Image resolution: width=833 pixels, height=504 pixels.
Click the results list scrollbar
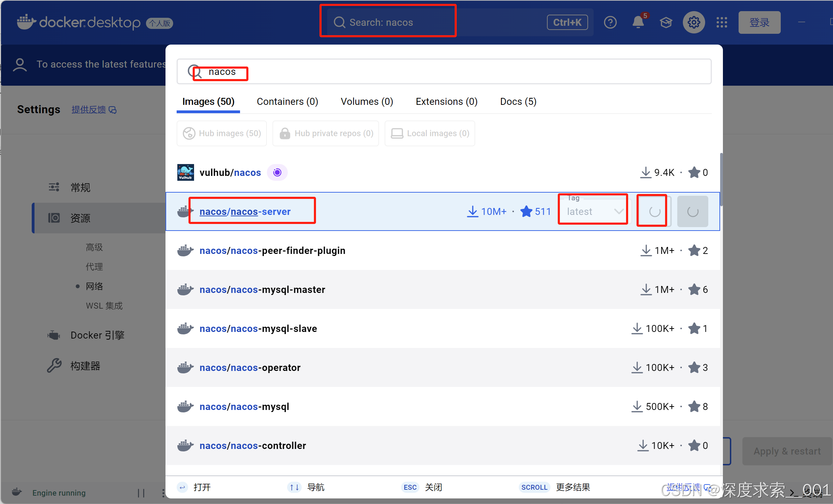(721, 179)
